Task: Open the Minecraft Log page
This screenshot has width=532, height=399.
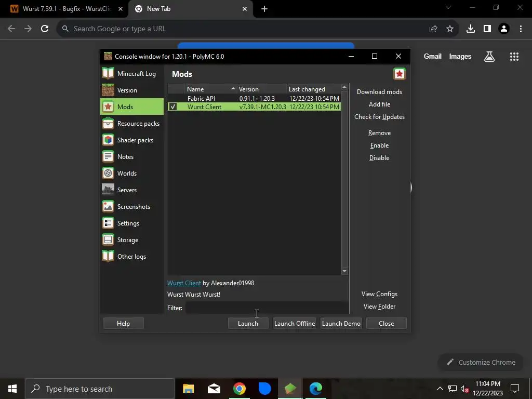Action: tap(132, 73)
